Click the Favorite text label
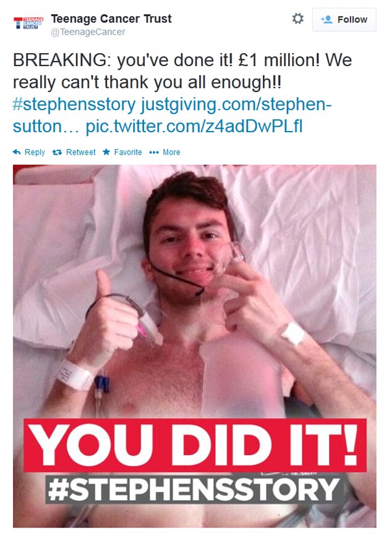The image size is (392, 533). tap(128, 152)
